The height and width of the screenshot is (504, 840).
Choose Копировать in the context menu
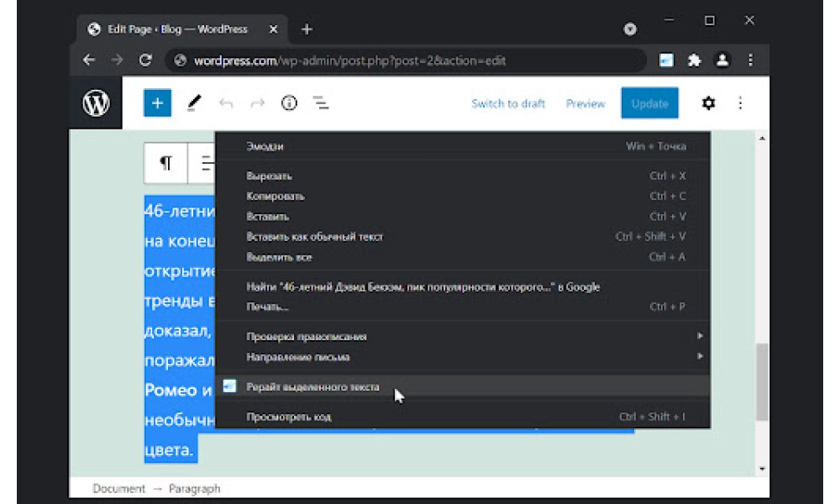pos(463,196)
